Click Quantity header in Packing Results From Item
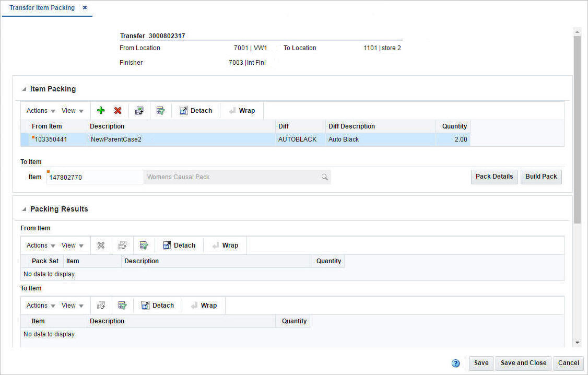 327,261
